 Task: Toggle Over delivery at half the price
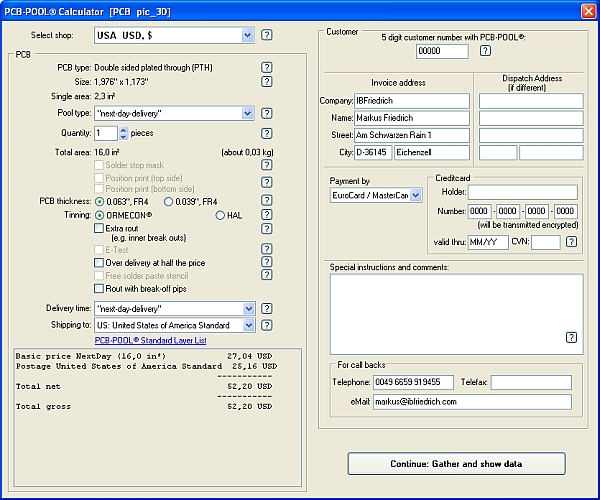99,262
